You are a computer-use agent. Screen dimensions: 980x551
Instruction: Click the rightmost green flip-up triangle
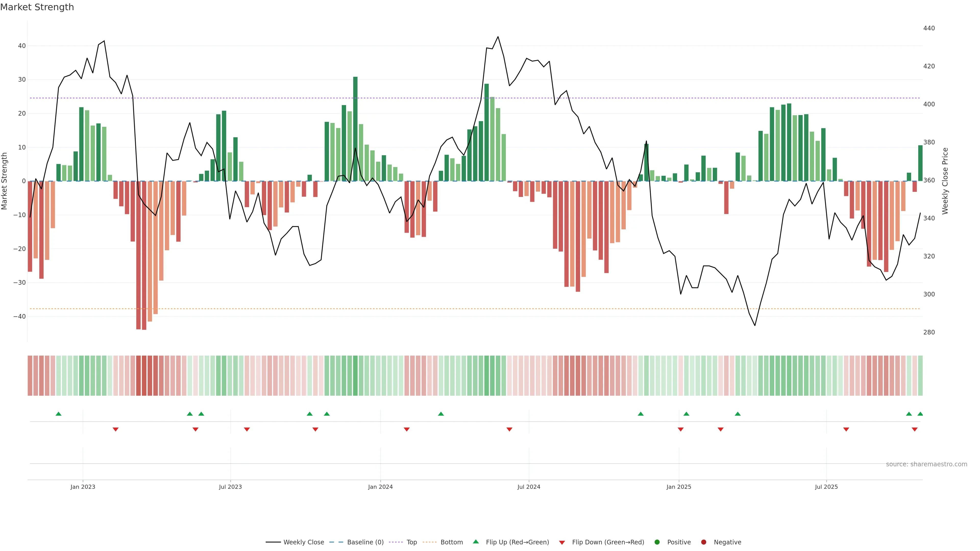point(920,414)
